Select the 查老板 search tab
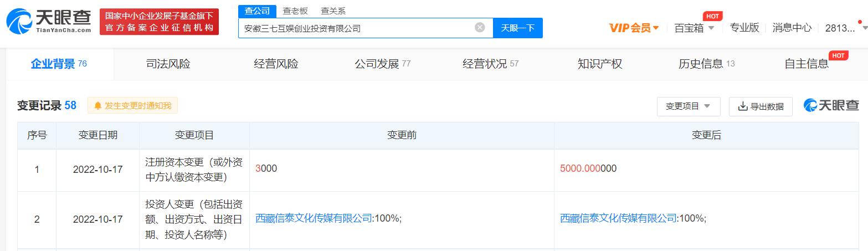 click(295, 11)
